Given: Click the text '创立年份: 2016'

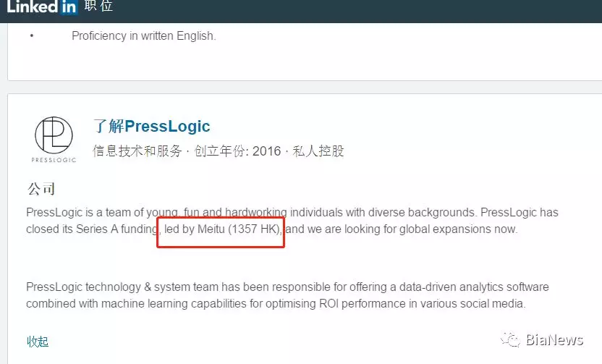Looking at the screenshot, I should pos(237,151).
